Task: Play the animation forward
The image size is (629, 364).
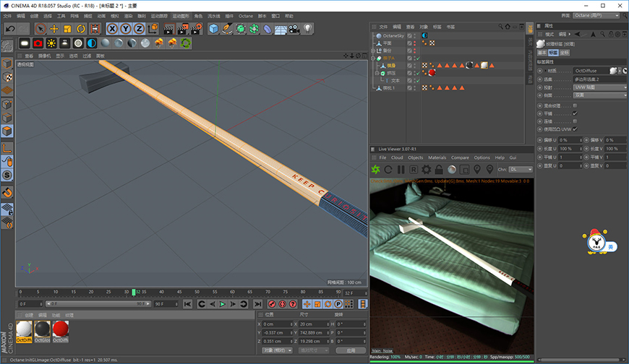Action: [x=222, y=304]
